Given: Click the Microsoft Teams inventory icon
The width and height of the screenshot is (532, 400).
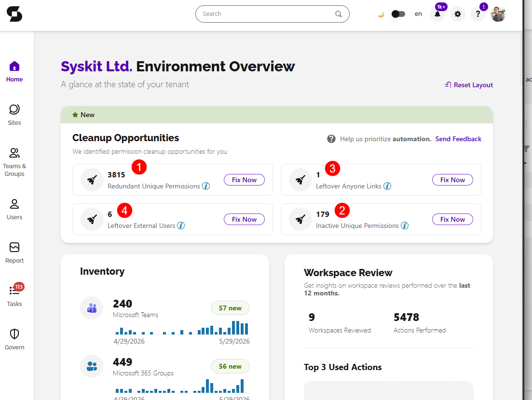Looking at the screenshot, I should pyautogui.click(x=92, y=308).
